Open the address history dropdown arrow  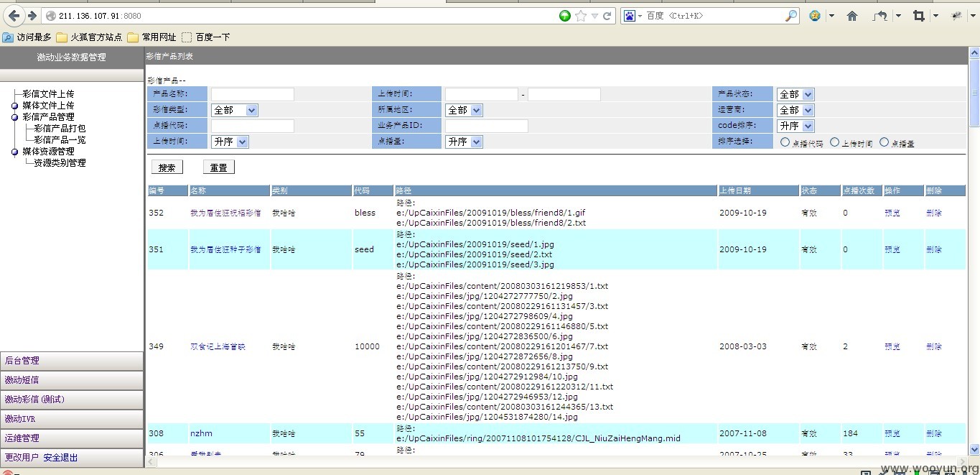[x=594, y=16]
